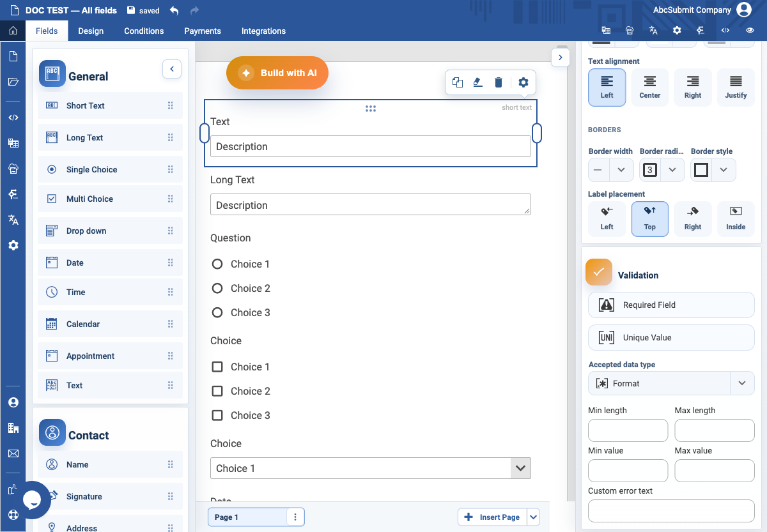Select the Page 1 tab

[248, 517]
